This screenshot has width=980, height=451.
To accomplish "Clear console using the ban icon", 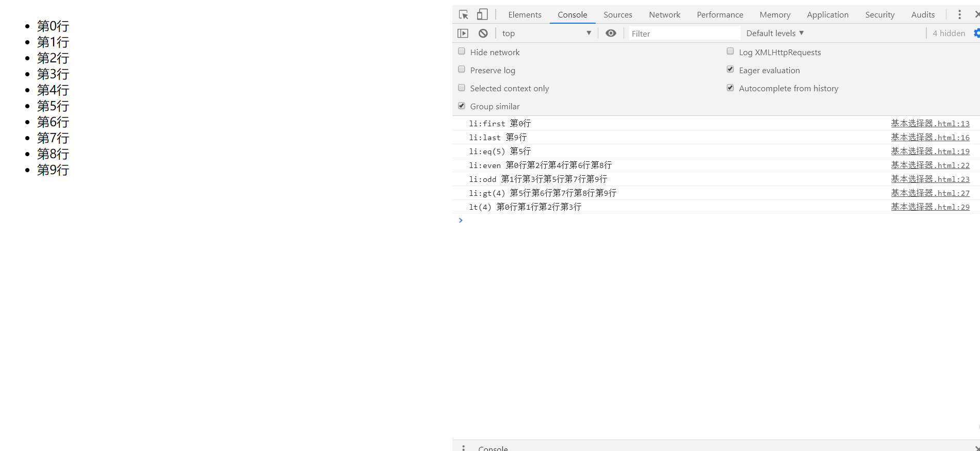I will click(483, 34).
